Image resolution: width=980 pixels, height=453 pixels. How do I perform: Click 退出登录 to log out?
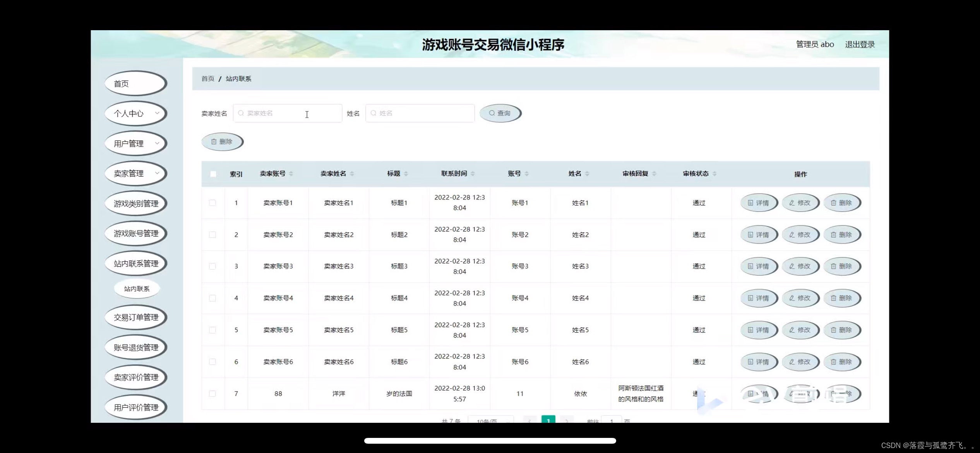[860, 45]
